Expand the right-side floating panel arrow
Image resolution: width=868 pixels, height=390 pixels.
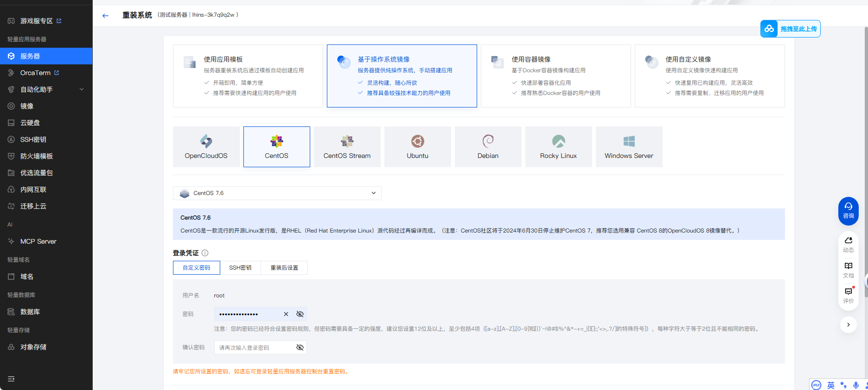click(848, 325)
